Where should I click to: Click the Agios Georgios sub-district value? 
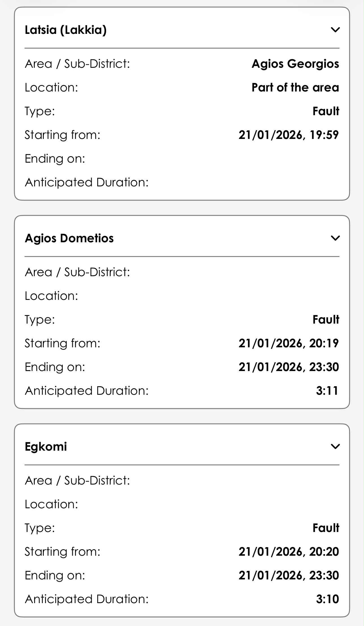coord(295,64)
